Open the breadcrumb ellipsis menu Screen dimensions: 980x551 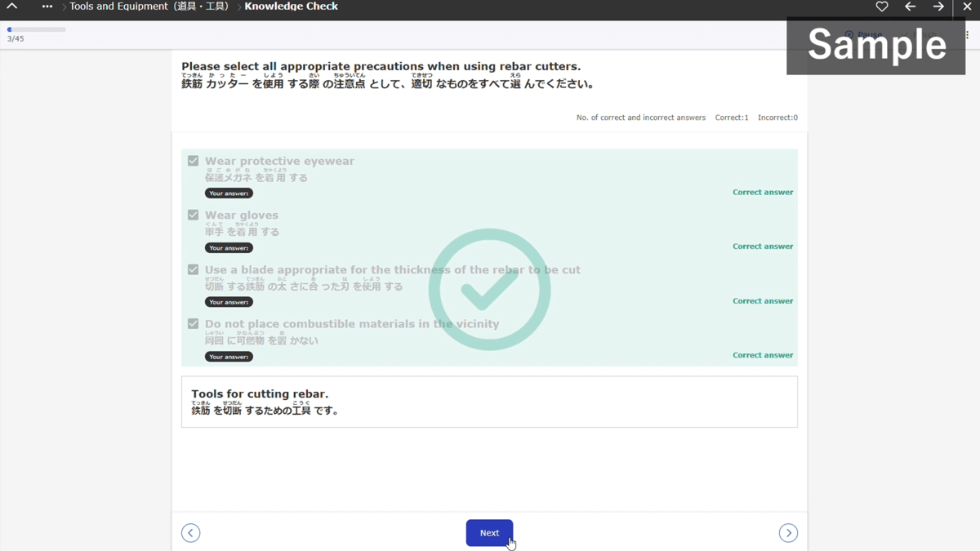tap(47, 7)
